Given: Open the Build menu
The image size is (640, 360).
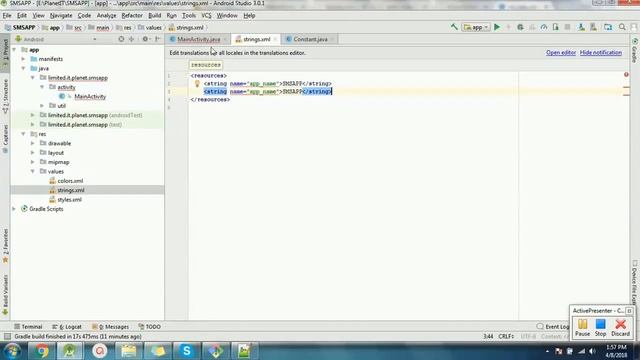Looking at the screenshot, I should 154,16.
